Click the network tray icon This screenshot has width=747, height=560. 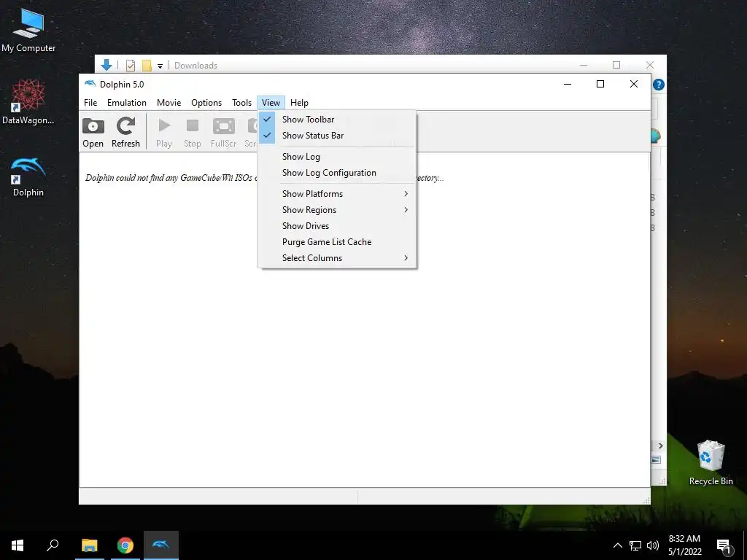[x=635, y=545]
